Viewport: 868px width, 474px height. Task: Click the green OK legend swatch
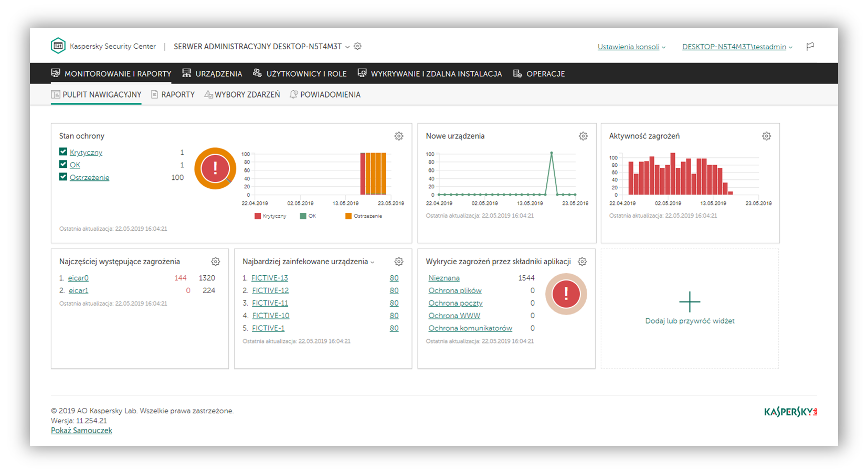click(x=303, y=216)
